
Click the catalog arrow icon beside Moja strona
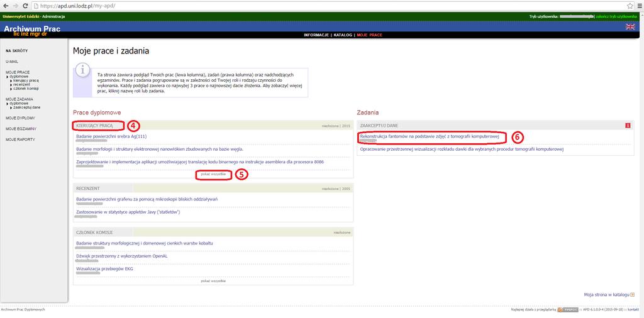[x=633, y=295]
